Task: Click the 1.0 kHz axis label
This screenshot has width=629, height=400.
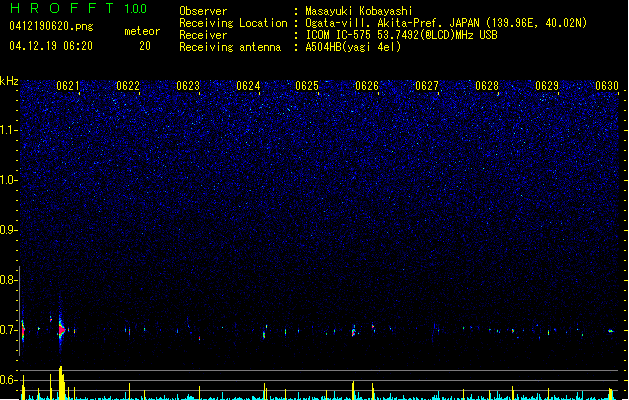Action: [9, 180]
